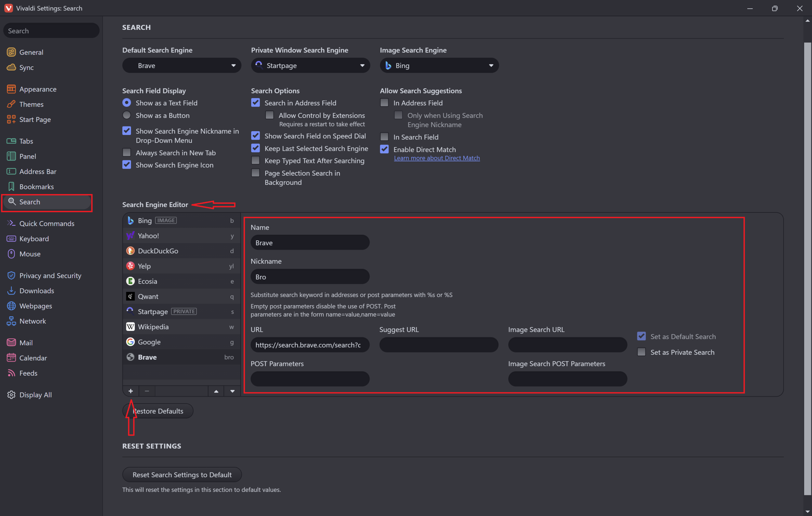Open the Private Window Search Engine dropdown

(310, 65)
